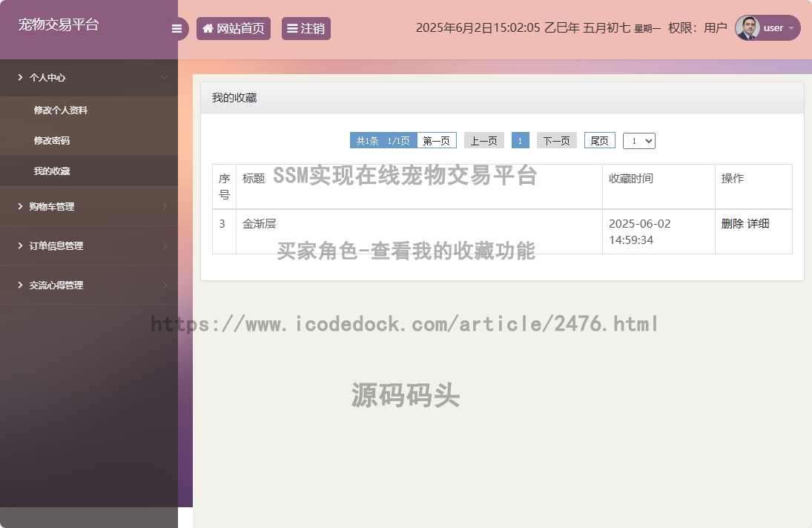Click the user avatar picture
The image size is (812, 528).
747,28
